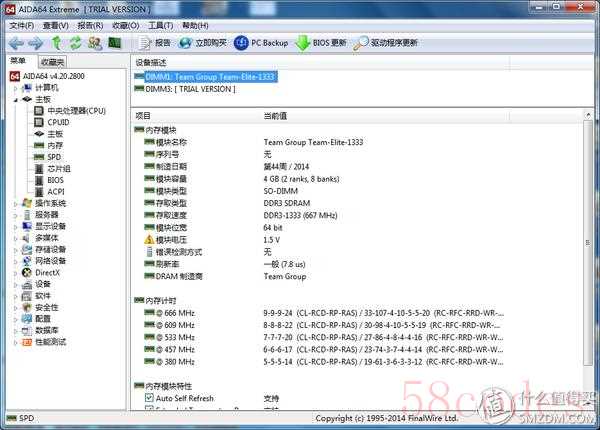Select ACPI in the tree
Image resolution: width=600 pixels, height=430 pixels.
tap(49, 192)
